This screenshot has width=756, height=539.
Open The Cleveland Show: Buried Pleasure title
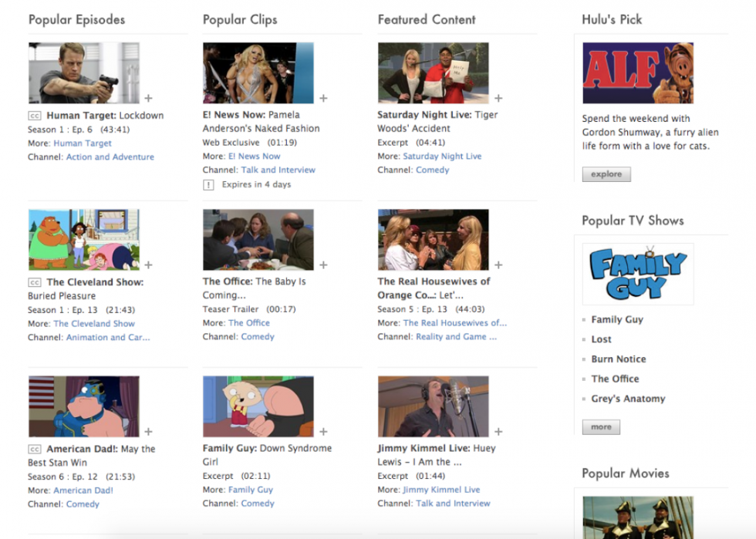click(x=86, y=289)
